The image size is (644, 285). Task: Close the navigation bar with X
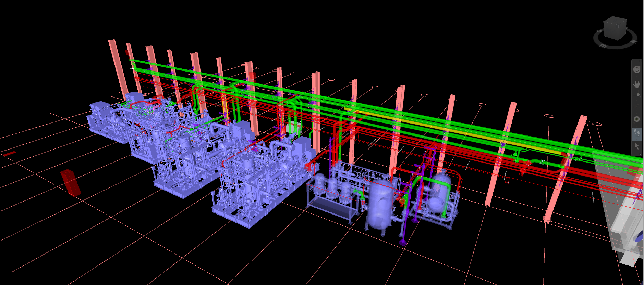click(640, 61)
